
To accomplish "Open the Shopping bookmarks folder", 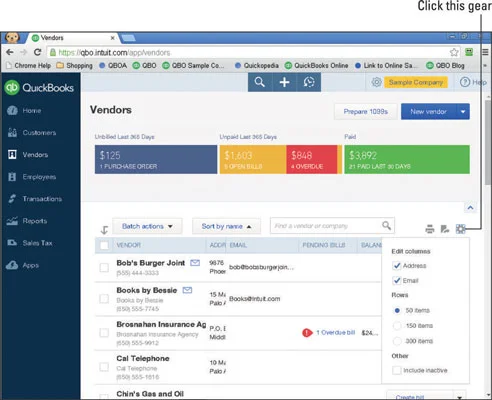I will pyautogui.click(x=75, y=66).
